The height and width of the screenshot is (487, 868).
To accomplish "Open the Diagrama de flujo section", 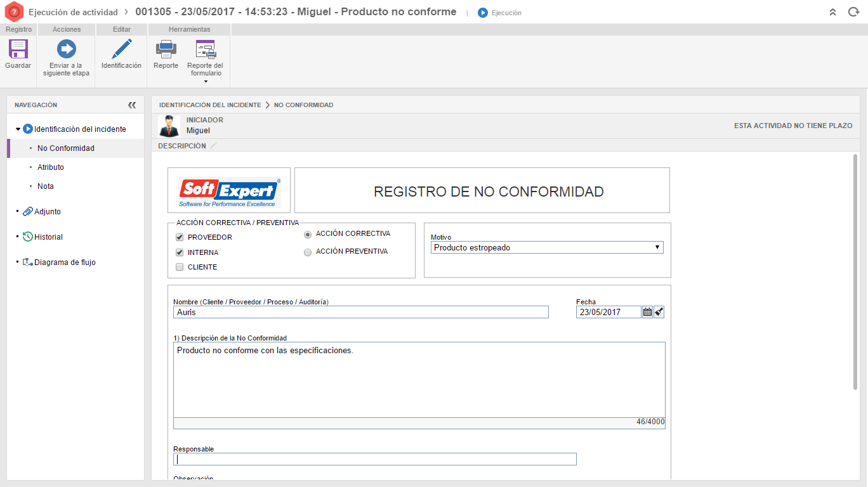I will (x=64, y=263).
